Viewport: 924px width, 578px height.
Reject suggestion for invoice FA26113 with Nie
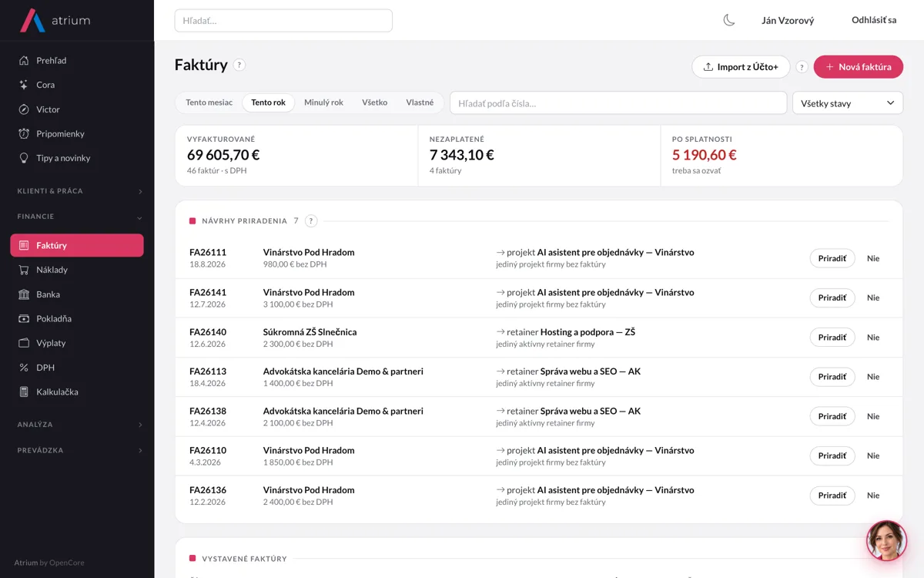(x=873, y=377)
